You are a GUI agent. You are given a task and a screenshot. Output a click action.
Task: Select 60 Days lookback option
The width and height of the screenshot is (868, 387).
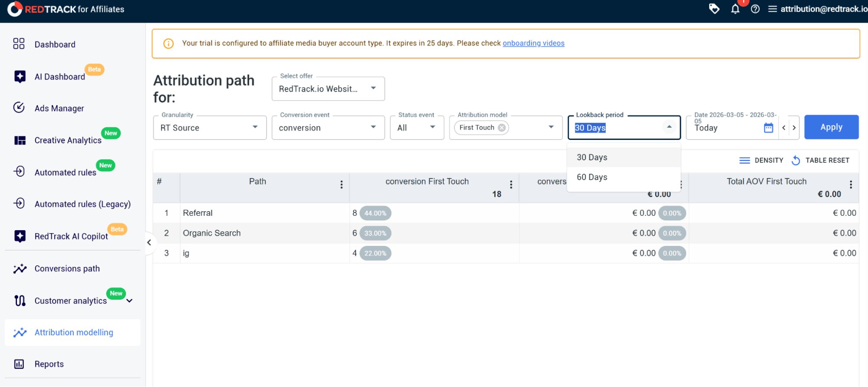(x=624, y=177)
